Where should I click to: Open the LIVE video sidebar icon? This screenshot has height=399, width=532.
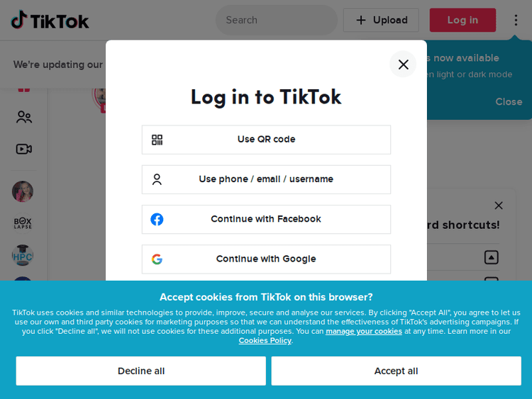point(24,149)
